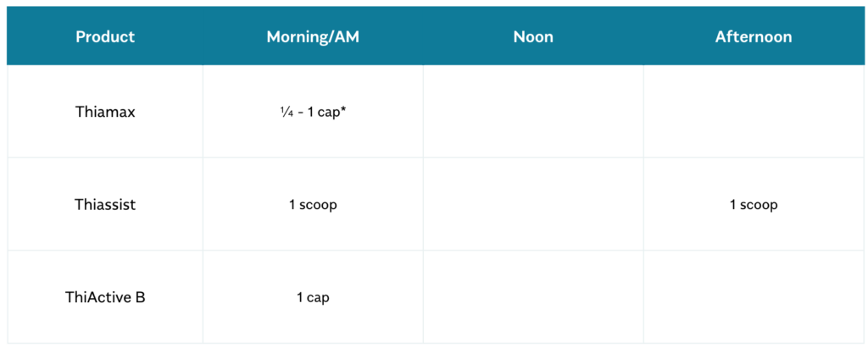Click the Noon column header
The width and height of the screenshot is (868, 353).
click(533, 37)
